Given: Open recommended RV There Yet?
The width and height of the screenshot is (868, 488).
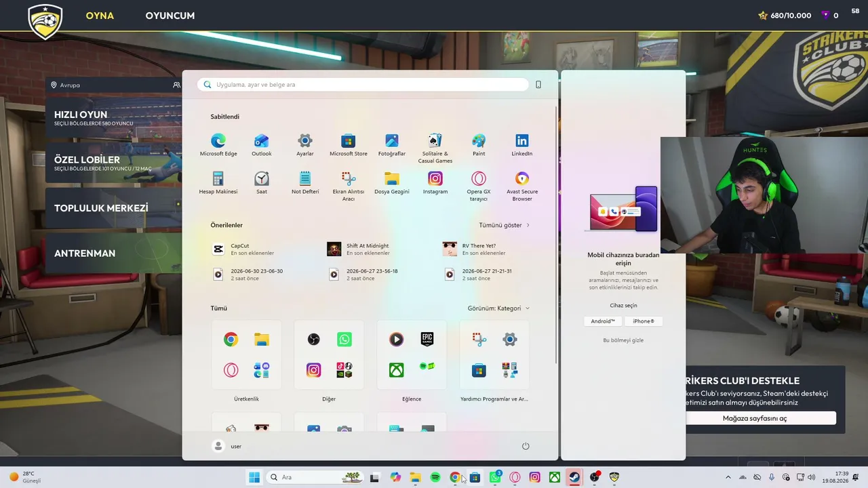Looking at the screenshot, I should pyautogui.click(x=475, y=249).
